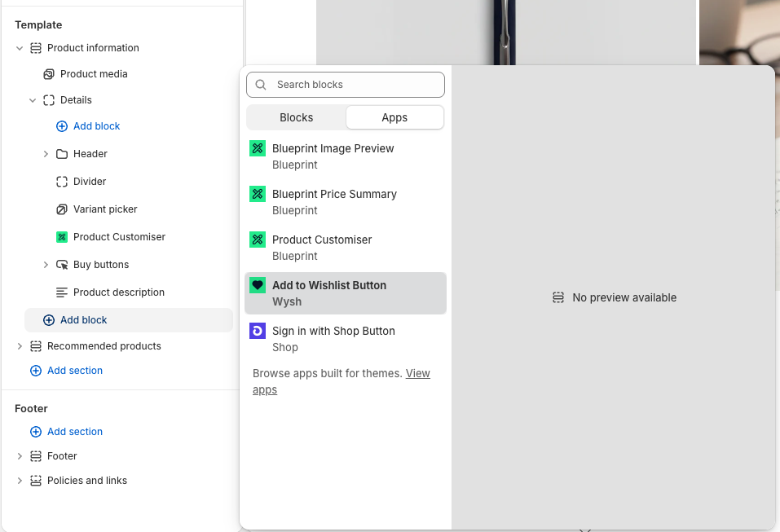Click the Product media block icon
The width and height of the screenshot is (780, 532).
coord(49,74)
